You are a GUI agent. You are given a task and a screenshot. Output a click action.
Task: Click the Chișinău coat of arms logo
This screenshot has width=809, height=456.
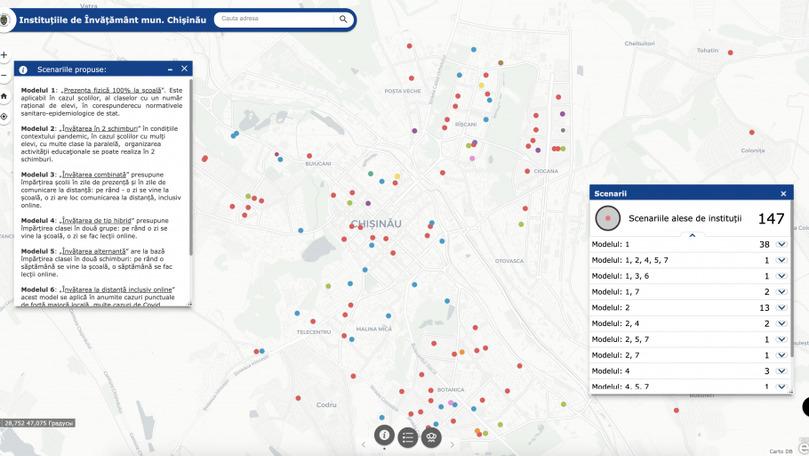(6, 19)
